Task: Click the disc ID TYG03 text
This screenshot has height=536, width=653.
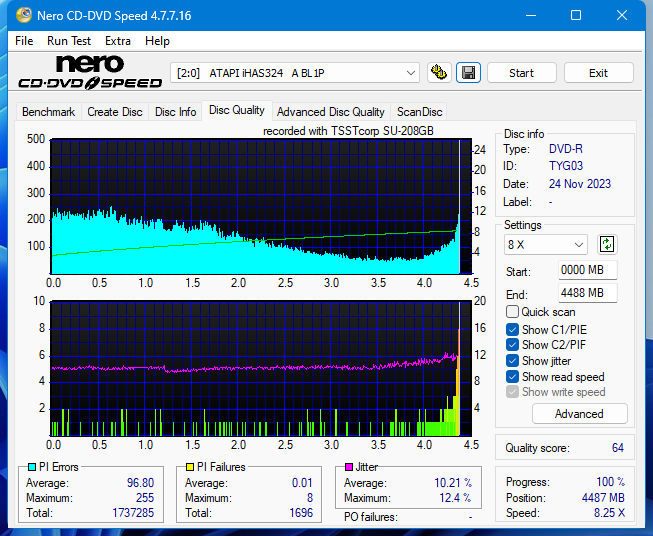Action: 566,166
